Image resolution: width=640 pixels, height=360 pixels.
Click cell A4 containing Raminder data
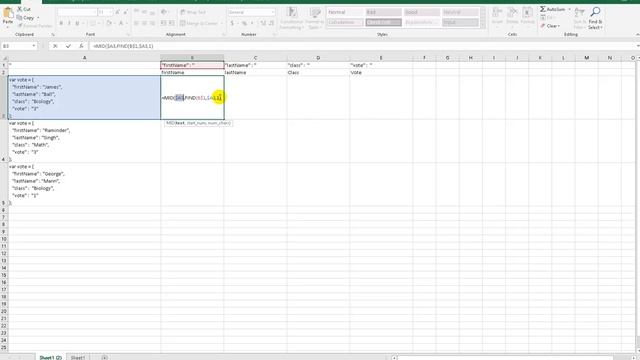click(x=84, y=141)
